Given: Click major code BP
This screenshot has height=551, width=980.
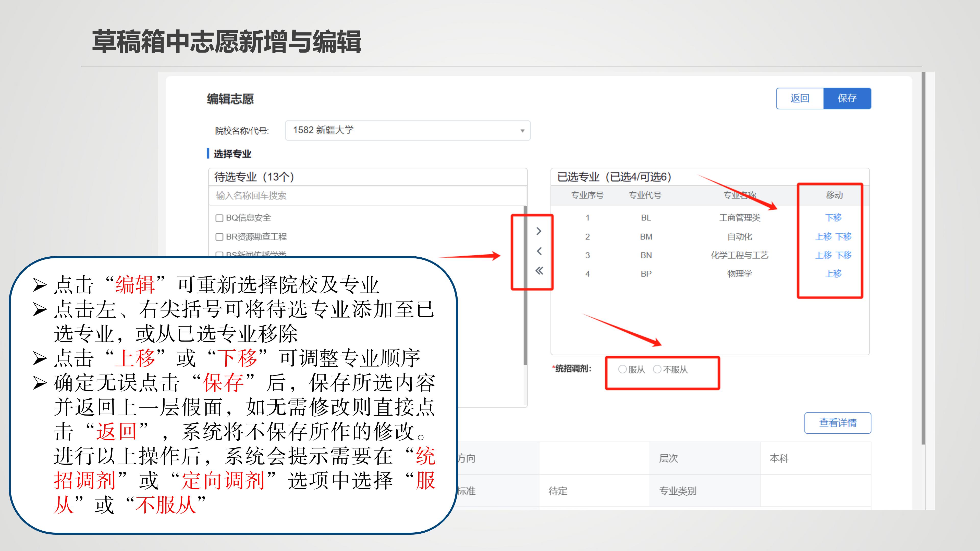Looking at the screenshot, I should [646, 274].
